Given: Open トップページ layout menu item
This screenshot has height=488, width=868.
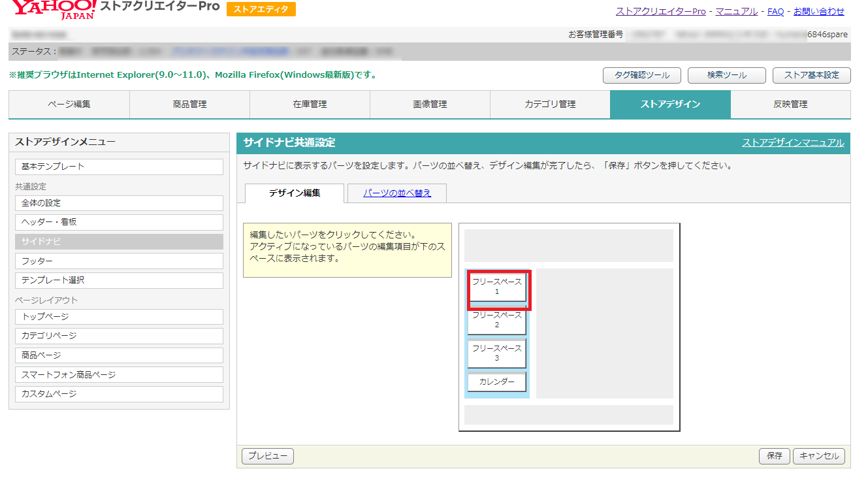Looking at the screenshot, I should (x=119, y=317).
